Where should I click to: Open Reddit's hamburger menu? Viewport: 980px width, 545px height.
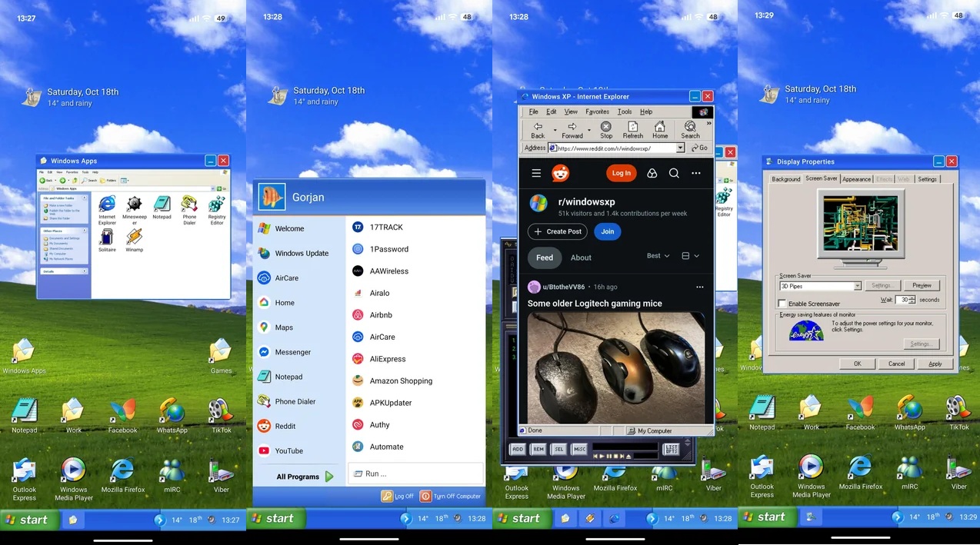[x=536, y=173]
